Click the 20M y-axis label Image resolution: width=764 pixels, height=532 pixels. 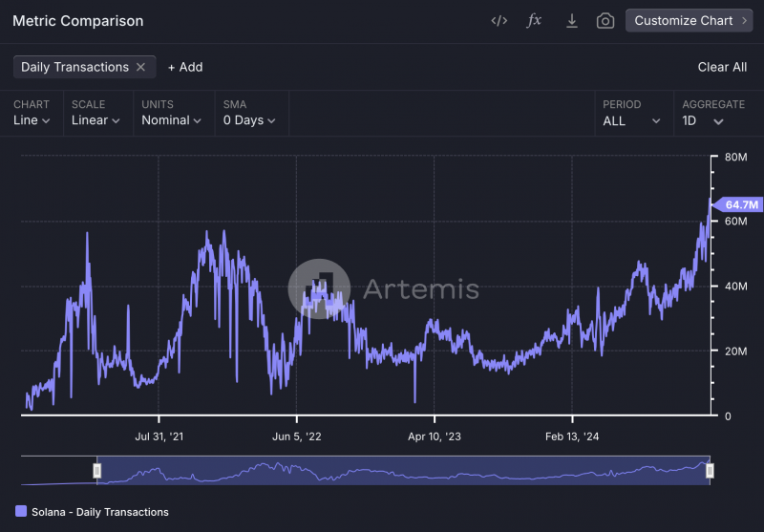point(735,351)
